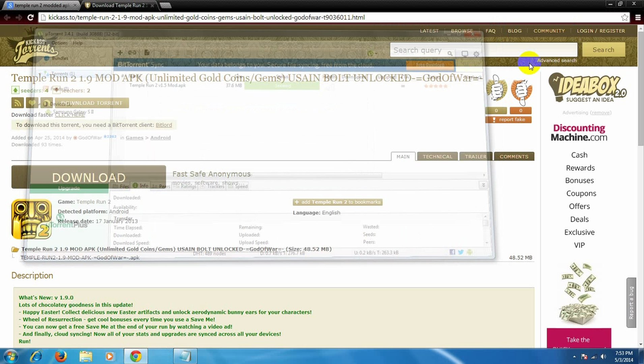Open the Advanced search link
Image resolution: width=644 pixels, height=364 pixels.
(x=557, y=61)
